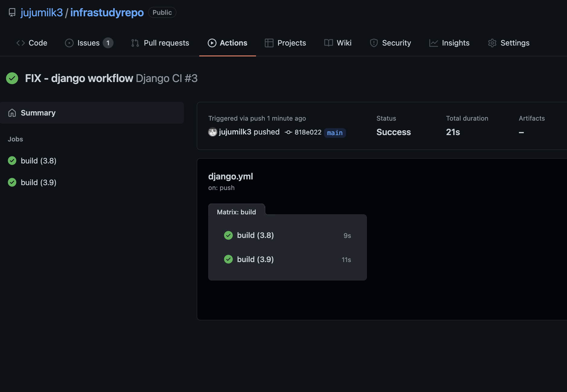567x392 pixels.
Task: Open commit 818e022 link
Action: point(308,132)
